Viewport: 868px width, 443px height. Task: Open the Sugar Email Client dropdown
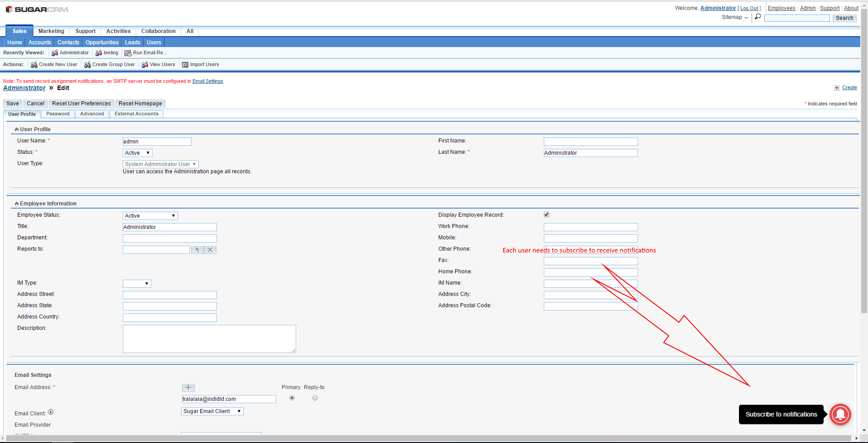(x=212, y=411)
